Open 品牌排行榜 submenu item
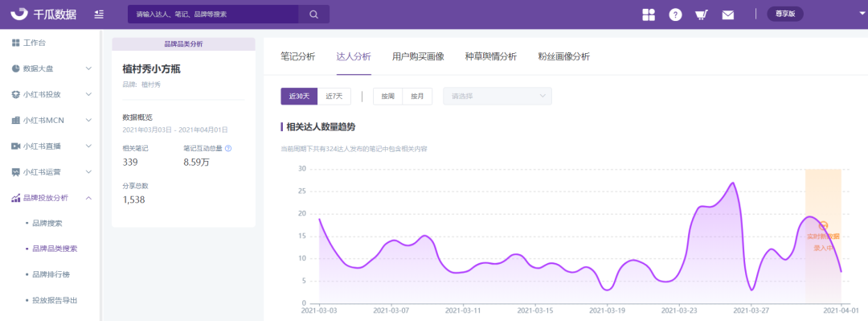868x321 pixels. coord(51,274)
